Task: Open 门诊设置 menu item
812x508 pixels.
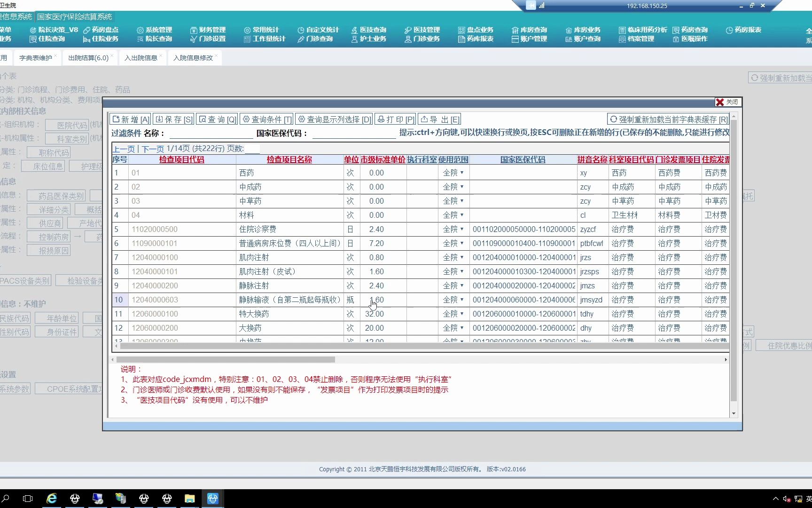Action: pos(208,39)
